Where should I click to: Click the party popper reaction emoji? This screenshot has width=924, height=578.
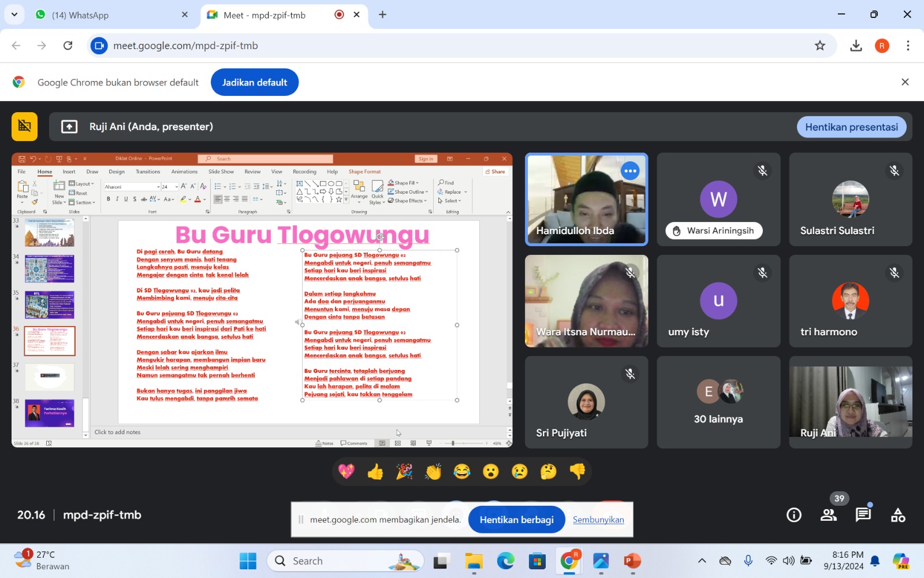pos(404,472)
